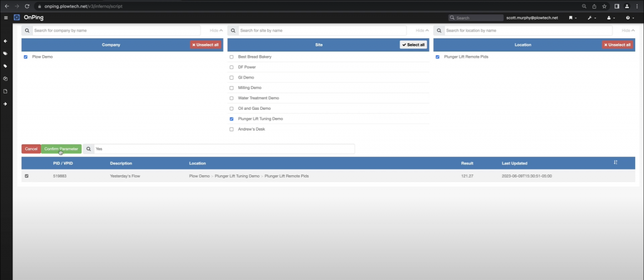This screenshot has height=280, width=644.
Task: Click the Last Updated column header
Action: click(x=514, y=163)
